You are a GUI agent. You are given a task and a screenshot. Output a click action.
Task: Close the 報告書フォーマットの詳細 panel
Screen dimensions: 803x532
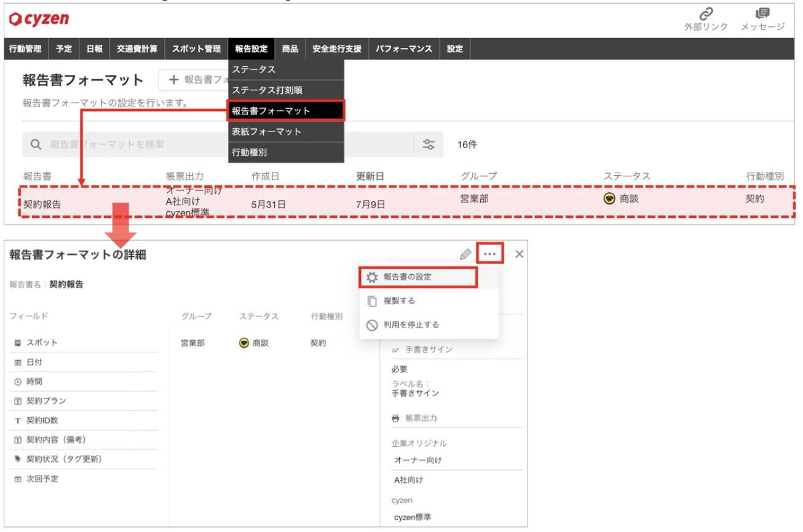click(520, 254)
